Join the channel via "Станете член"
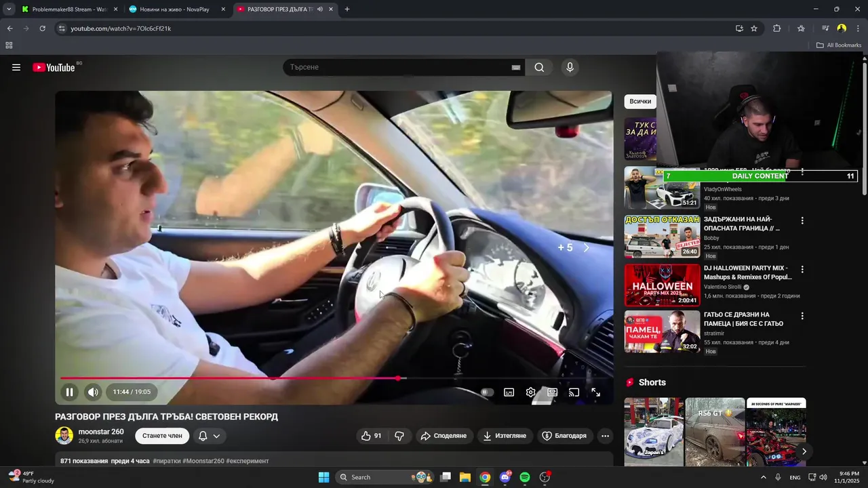The image size is (868, 488). coord(162,436)
